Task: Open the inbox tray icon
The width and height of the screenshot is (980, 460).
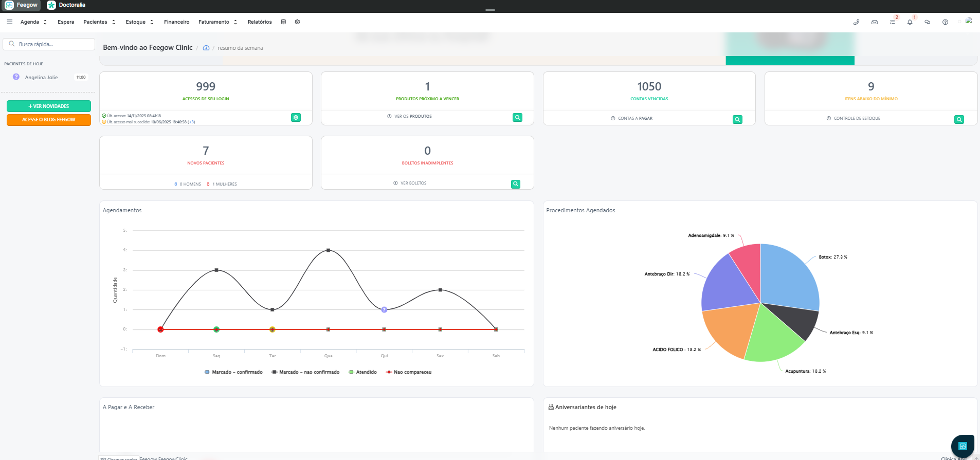Action: 874,22
